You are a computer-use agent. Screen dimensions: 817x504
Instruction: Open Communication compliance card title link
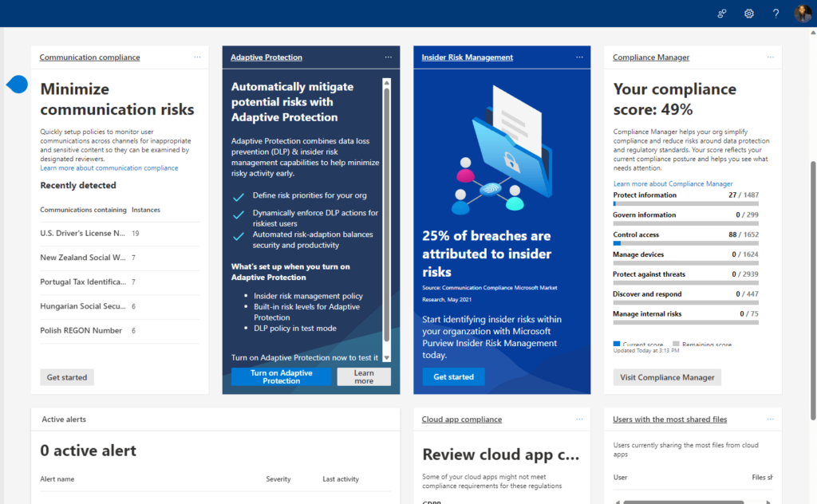[x=89, y=57]
